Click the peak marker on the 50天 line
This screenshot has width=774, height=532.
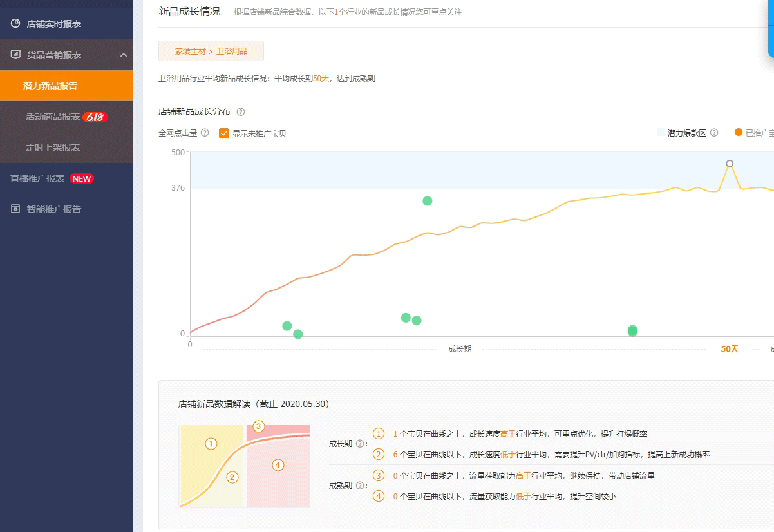(x=730, y=164)
